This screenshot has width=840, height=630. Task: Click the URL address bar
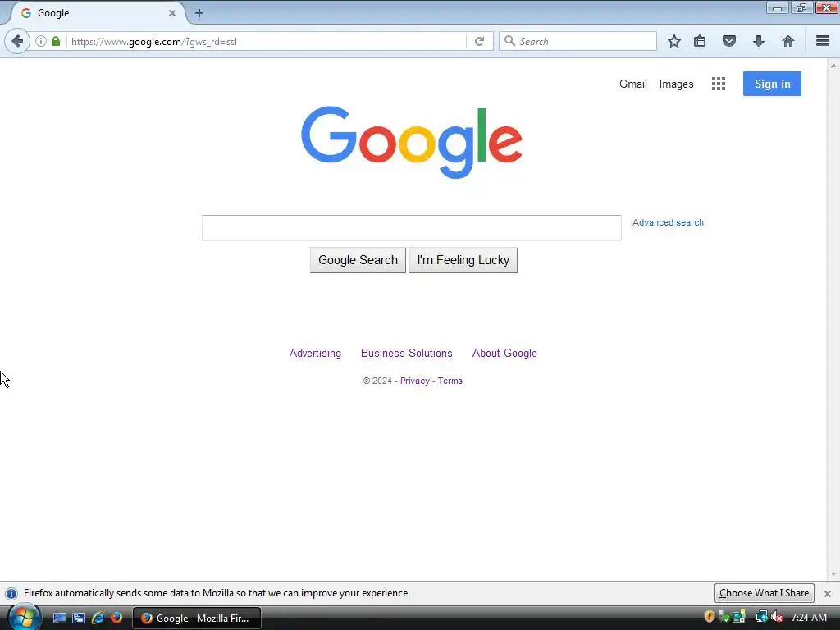coord(267,41)
